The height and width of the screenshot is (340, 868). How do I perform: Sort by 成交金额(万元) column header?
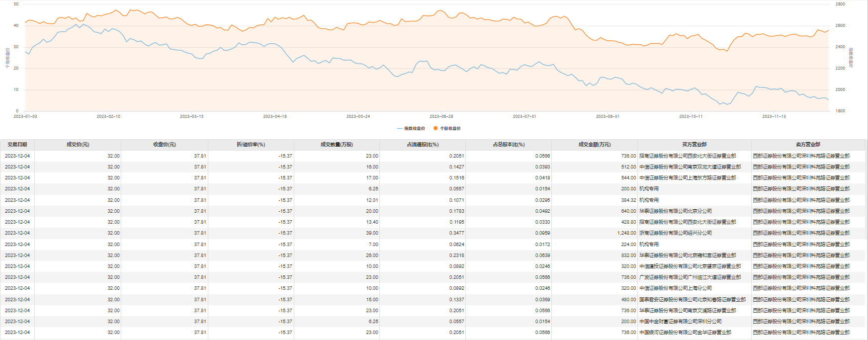click(x=595, y=145)
